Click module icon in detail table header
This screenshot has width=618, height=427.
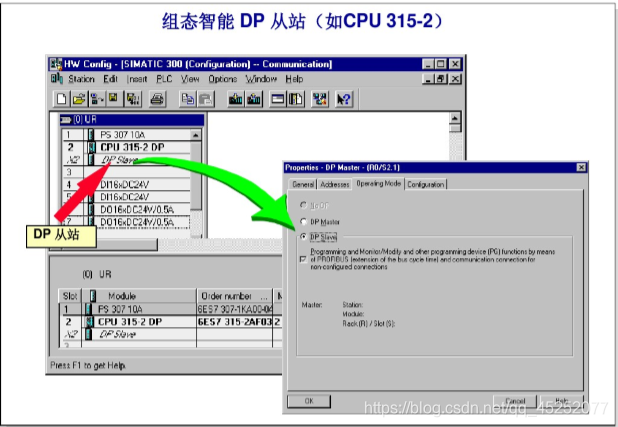(93, 296)
